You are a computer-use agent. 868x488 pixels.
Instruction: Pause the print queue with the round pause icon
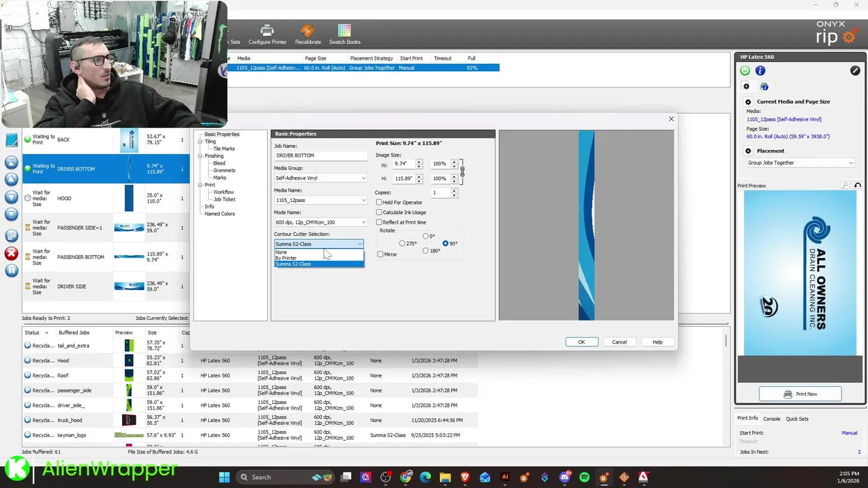tap(12, 270)
